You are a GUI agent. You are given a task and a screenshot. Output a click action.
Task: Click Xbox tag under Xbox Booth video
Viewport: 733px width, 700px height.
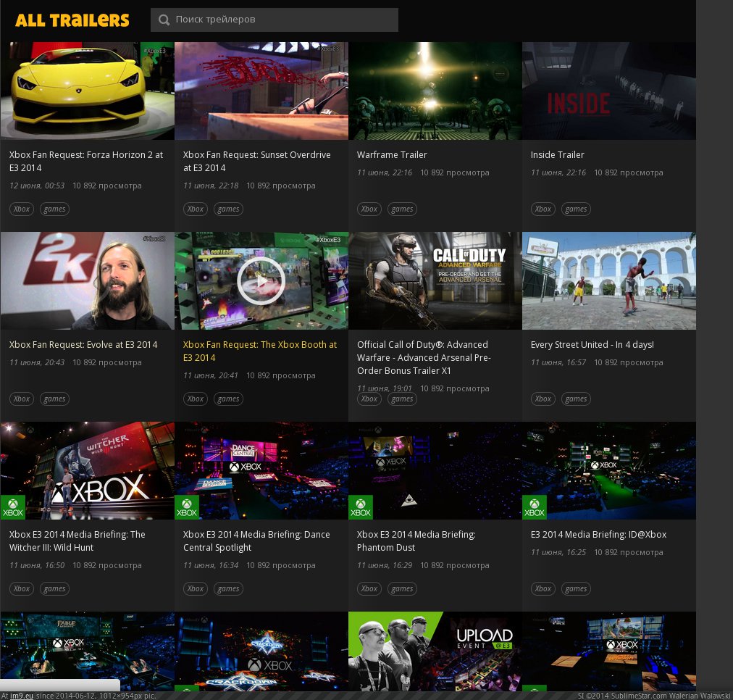[196, 399]
